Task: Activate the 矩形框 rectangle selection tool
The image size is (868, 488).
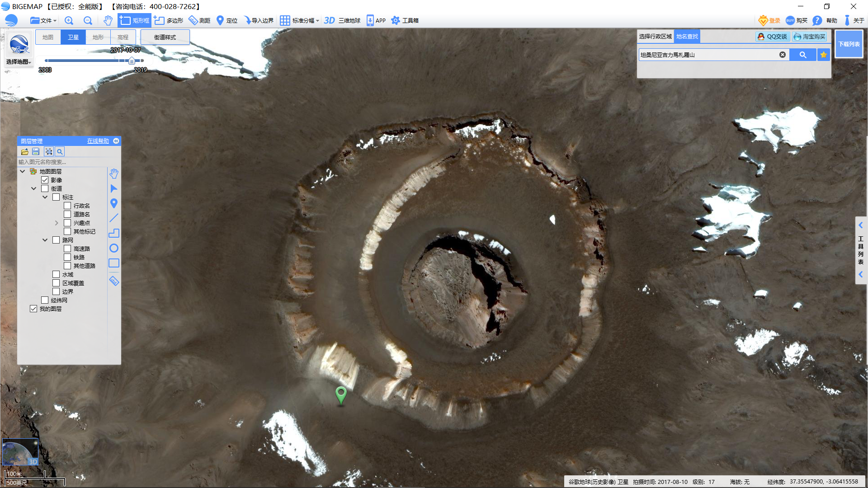Action: [x=134, y=20]
